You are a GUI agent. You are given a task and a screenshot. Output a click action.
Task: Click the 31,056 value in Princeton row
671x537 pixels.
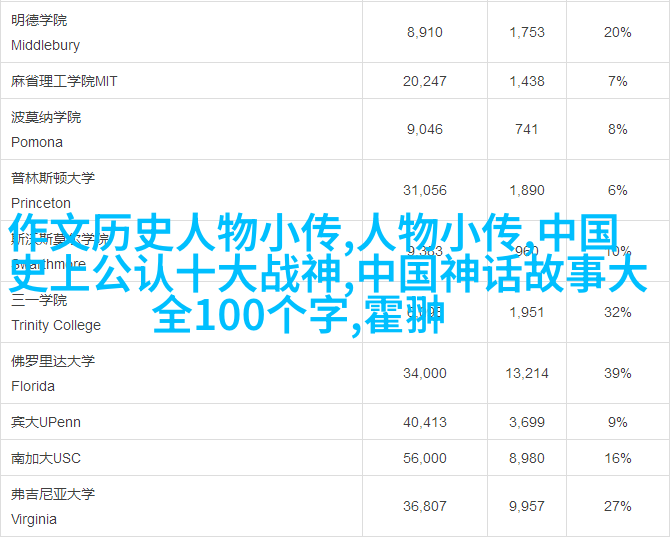(425, 190)
